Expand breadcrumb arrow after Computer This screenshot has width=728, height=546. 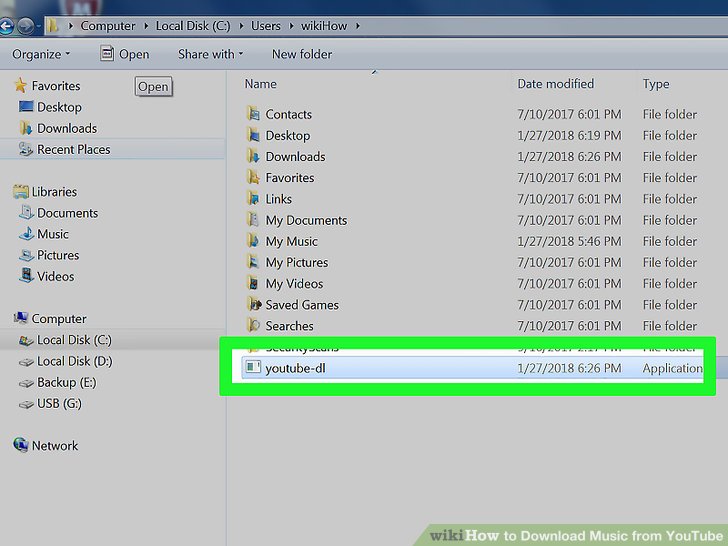[x=146, y=26]
